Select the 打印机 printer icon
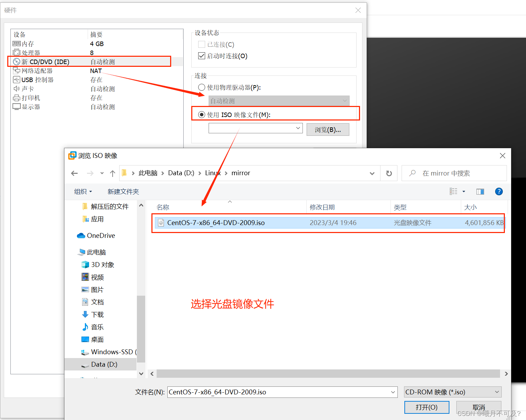This screenshot has height=420, width=526. click(17, 98)
